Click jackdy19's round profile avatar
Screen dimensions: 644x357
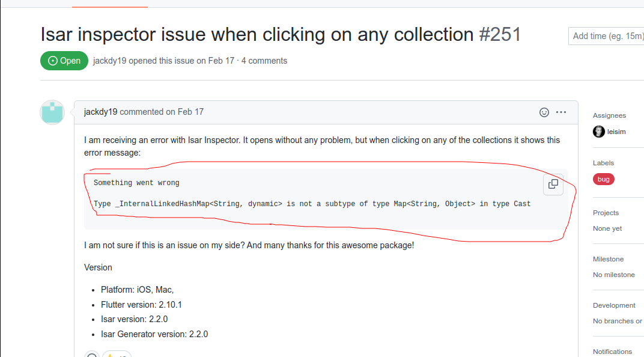point(52,112)
